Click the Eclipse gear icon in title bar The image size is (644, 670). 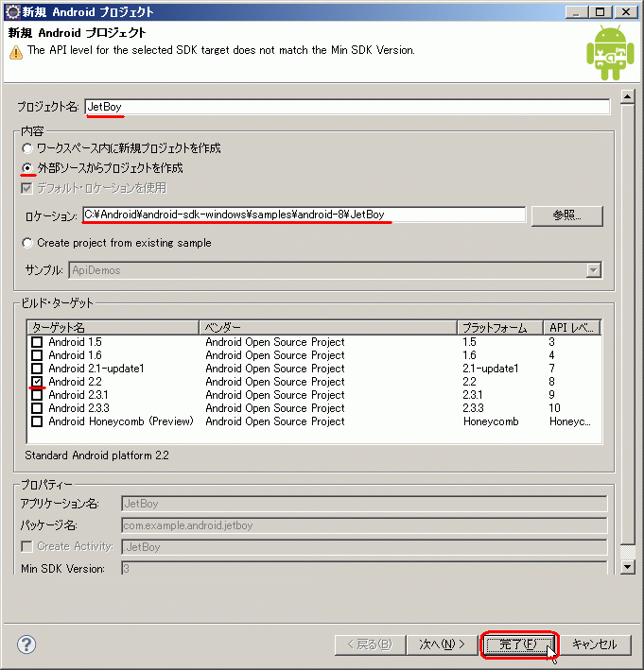click(x=13, y=12)
